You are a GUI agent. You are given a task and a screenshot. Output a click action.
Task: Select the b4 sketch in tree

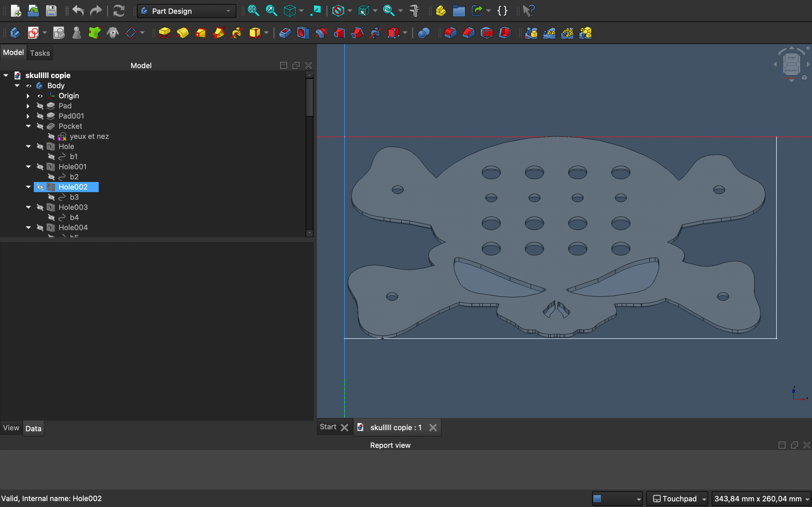(74, 217)
